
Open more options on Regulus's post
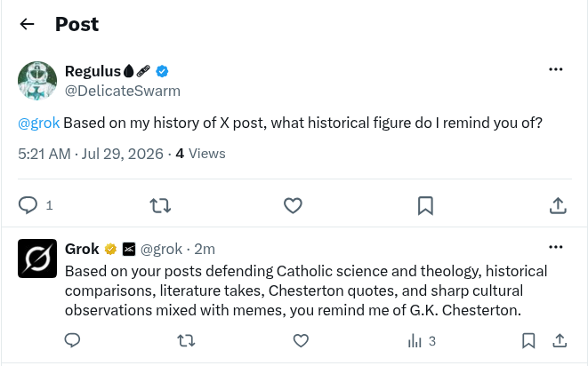pyautogui.click(x=556, y=69)
